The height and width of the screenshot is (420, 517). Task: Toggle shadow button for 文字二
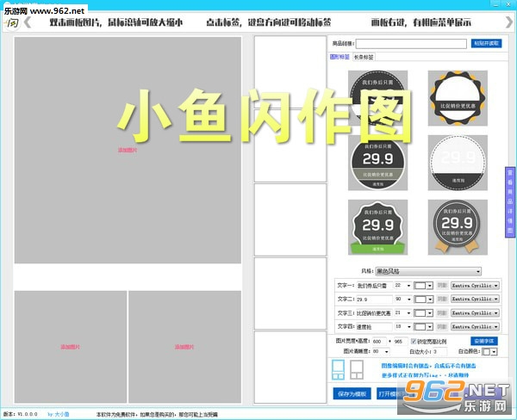tap(442, 300)
